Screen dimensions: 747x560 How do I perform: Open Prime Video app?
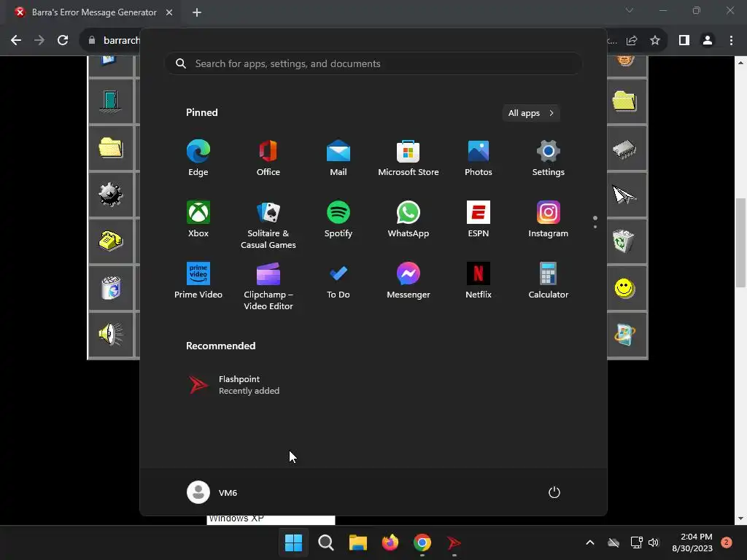tap(198, 281)
